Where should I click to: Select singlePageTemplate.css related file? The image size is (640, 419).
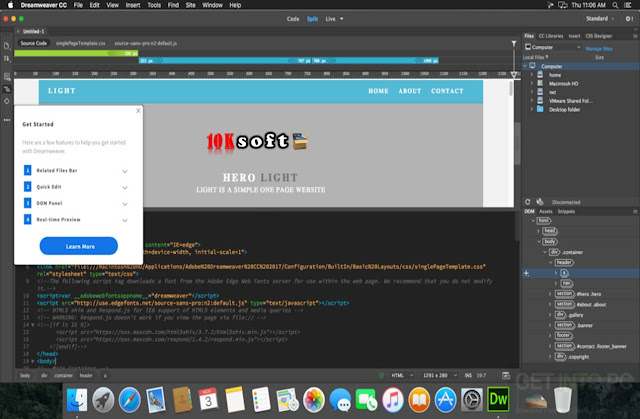click(80, 43)
